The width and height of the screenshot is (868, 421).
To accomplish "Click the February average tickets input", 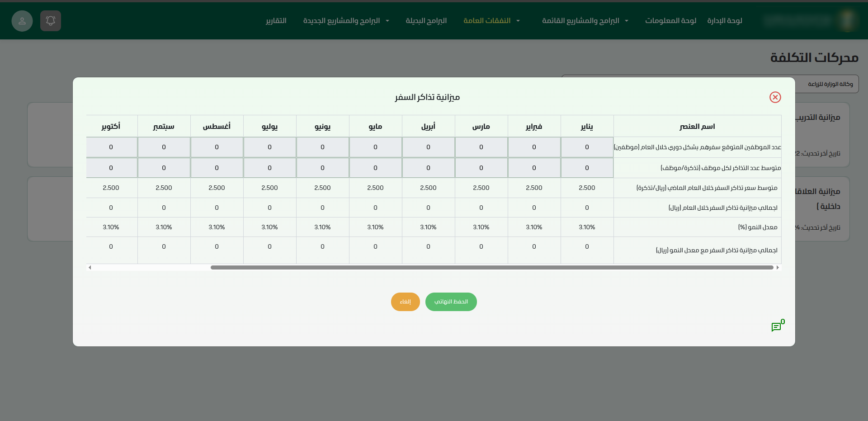I will 534,168.
